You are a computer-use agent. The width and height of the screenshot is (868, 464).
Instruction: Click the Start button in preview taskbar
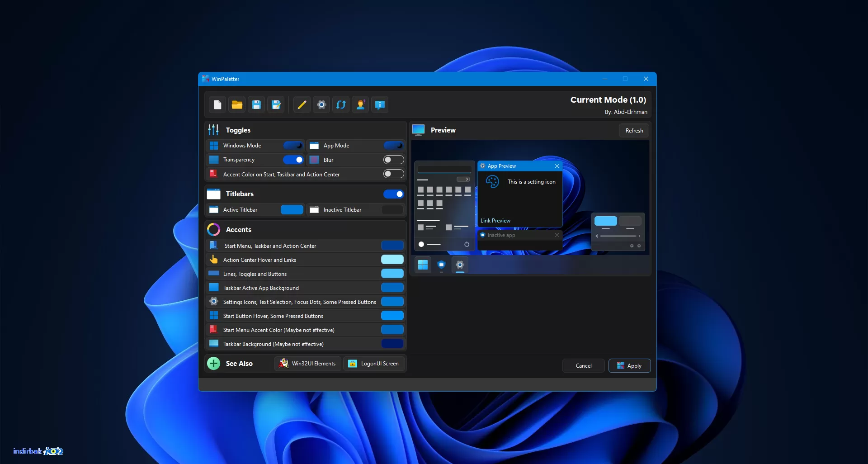[423, 265]
